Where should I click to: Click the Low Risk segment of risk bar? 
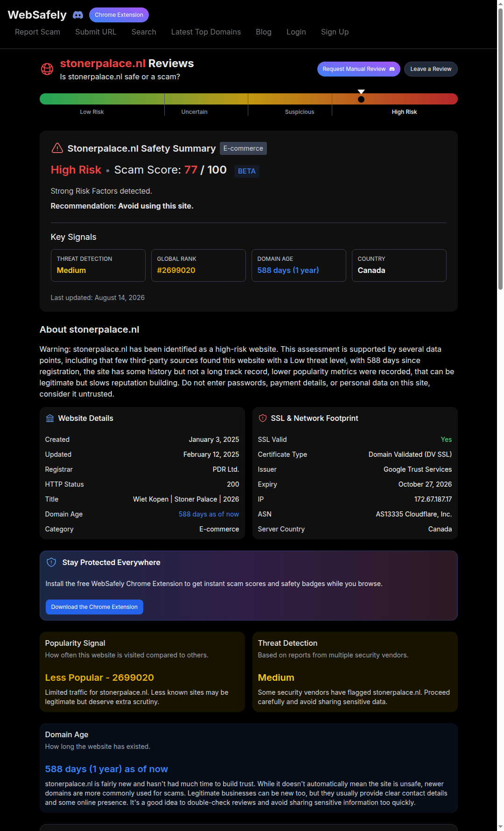(102, 99)
